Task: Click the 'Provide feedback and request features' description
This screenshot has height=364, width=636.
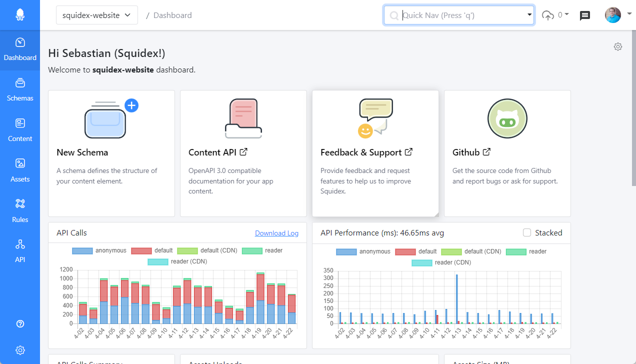Action: click(365, 181)
